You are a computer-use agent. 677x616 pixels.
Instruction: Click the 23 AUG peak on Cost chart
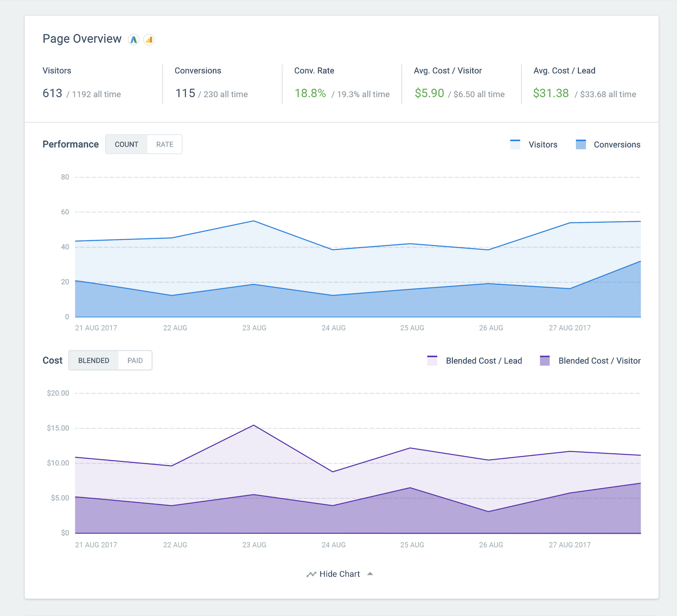(254, 425)
